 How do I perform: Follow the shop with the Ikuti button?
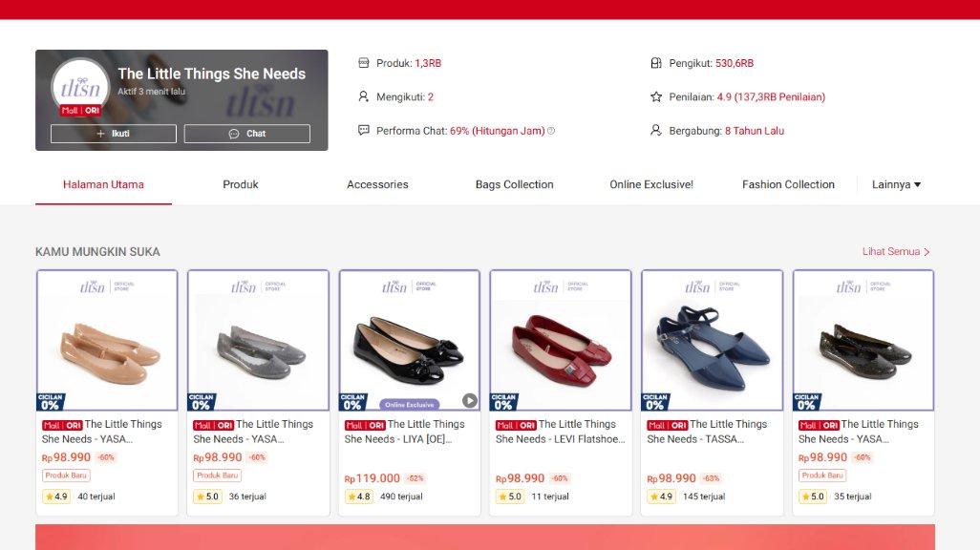(x=113, y=134)
